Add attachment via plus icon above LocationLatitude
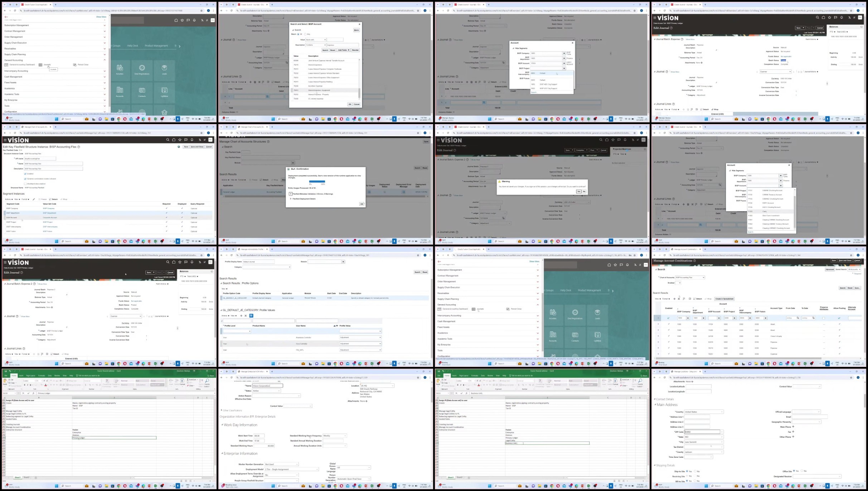 [692, 382]
